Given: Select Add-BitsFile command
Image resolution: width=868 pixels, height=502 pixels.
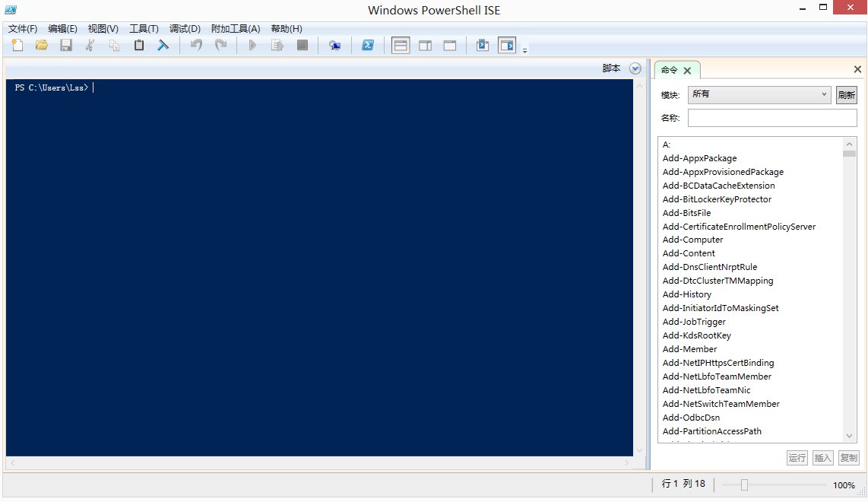Looking at the screenshot, I should coord(686,213).
